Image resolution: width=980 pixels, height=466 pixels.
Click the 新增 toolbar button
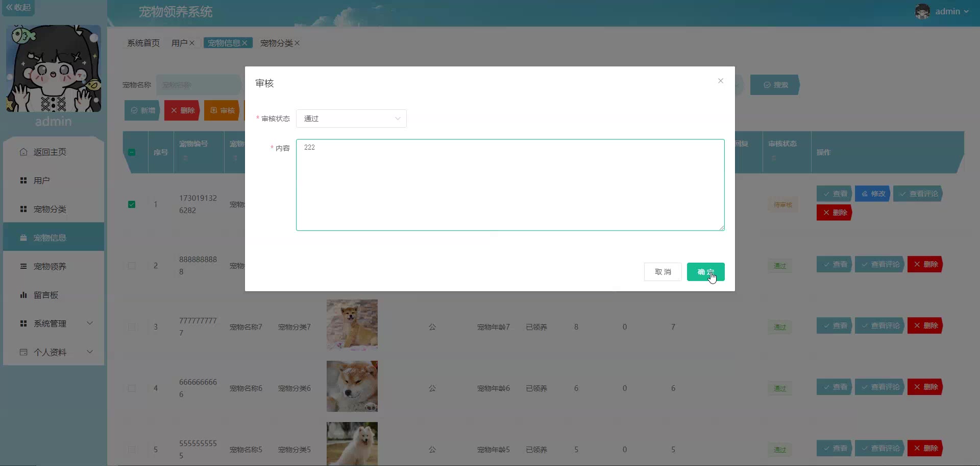142,110
